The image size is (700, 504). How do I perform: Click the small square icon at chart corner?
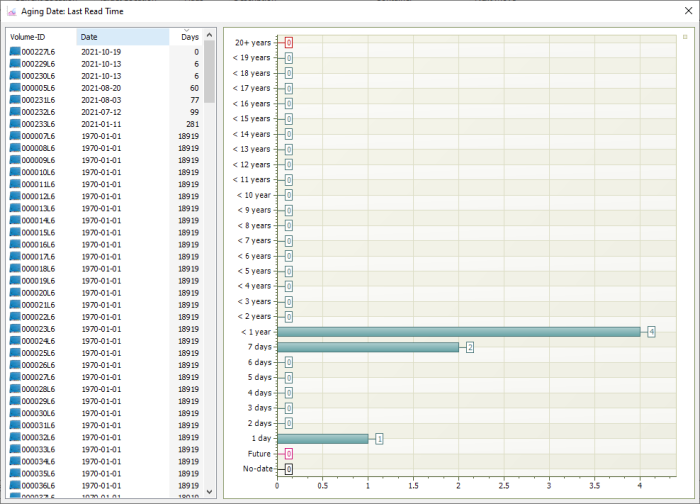click(684, 36)
